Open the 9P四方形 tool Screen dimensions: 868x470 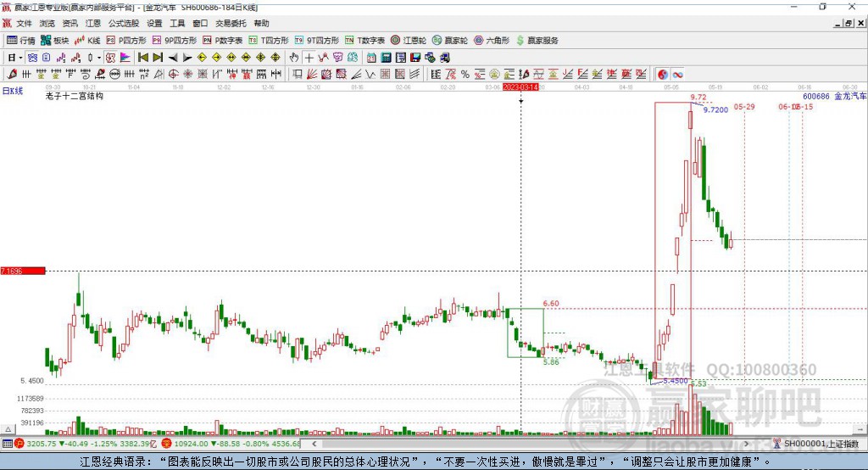175,41
